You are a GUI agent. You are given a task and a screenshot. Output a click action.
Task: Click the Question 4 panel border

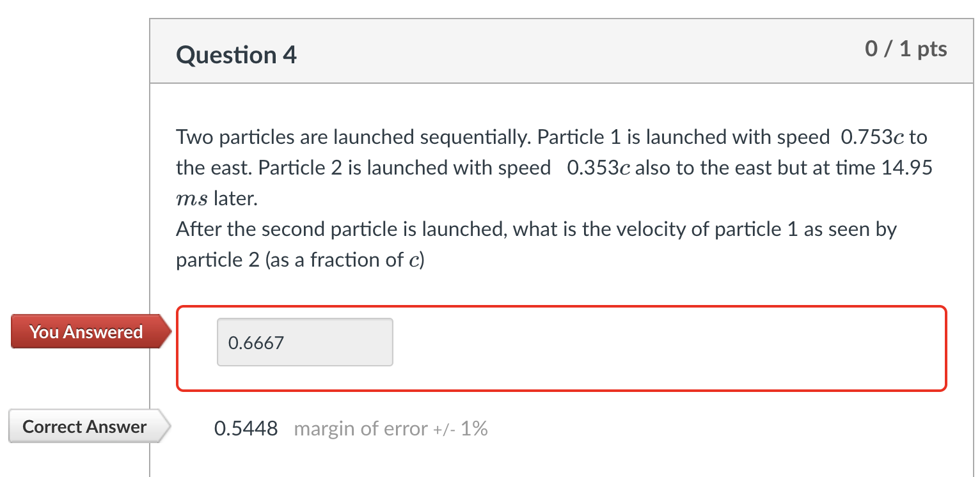(149, 256)
